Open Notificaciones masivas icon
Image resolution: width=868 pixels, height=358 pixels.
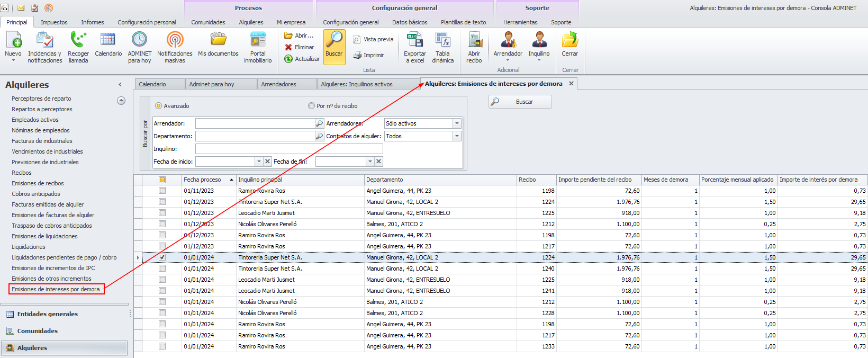click(175, 40)
